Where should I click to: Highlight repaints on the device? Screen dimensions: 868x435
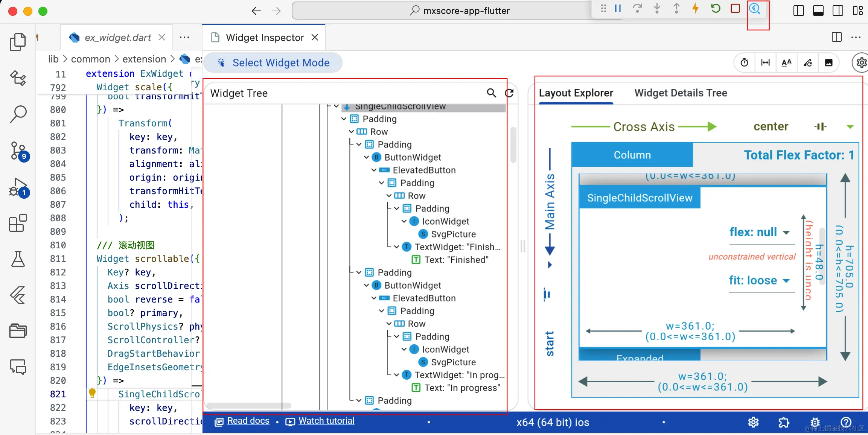808,62
